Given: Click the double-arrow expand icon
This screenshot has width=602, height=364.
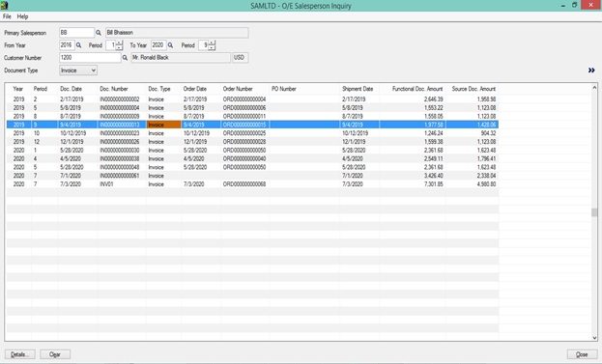Looking at the screenshot, I should tap(591, 70).
